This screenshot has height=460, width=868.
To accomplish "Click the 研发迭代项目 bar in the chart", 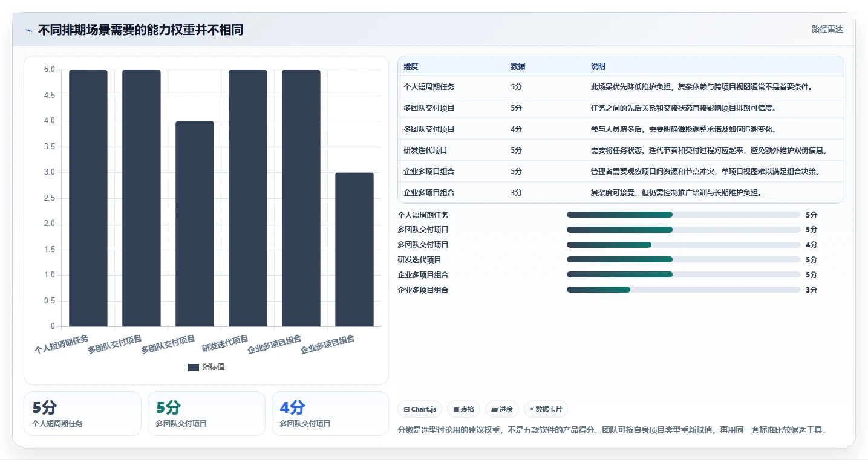I will click(x=248, y=198).
